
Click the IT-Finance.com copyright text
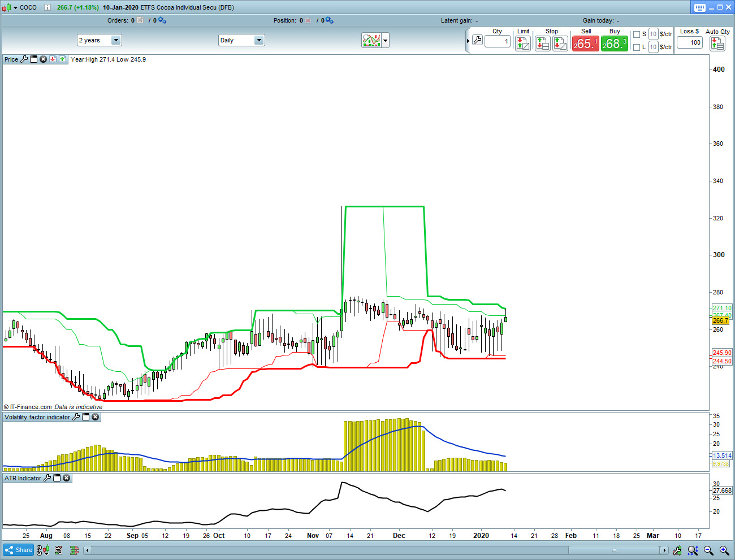28,407
